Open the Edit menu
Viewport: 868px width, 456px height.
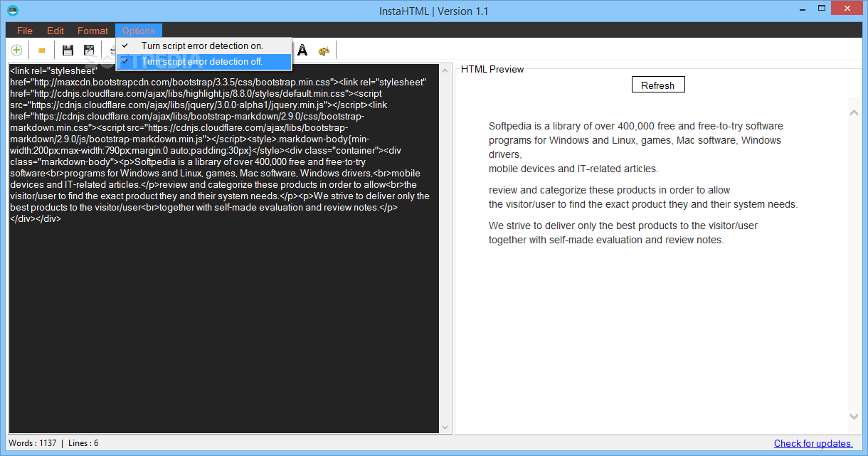[x=55, y=31]
